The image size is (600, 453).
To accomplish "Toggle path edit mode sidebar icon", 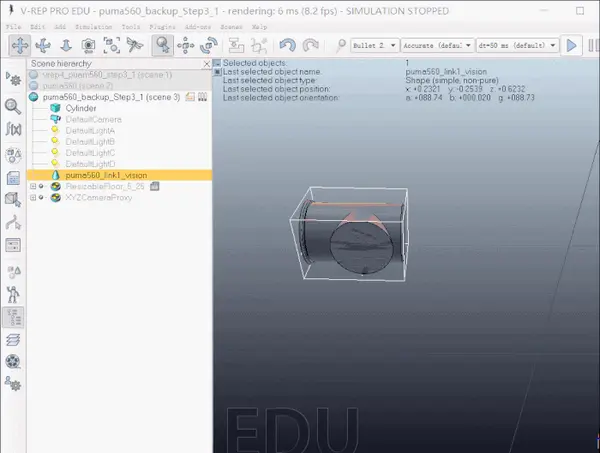I will click(13, 223).
